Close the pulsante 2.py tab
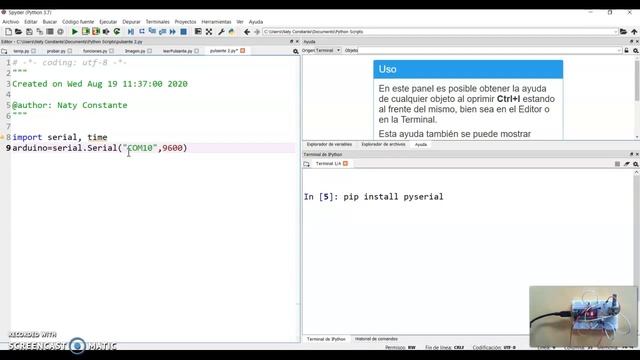 pyautogui.click(x=243, y=51)
